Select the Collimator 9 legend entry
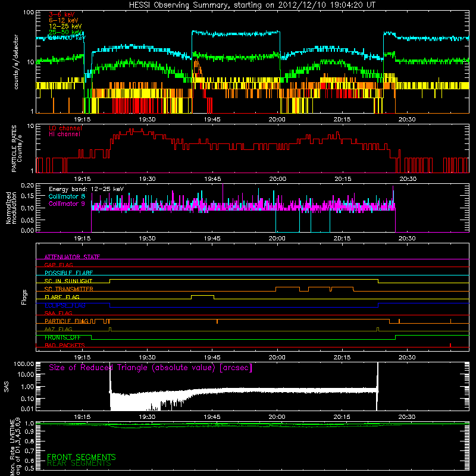Image resolution: width=476 pixels, height=476 pixels. pos(67,203)
